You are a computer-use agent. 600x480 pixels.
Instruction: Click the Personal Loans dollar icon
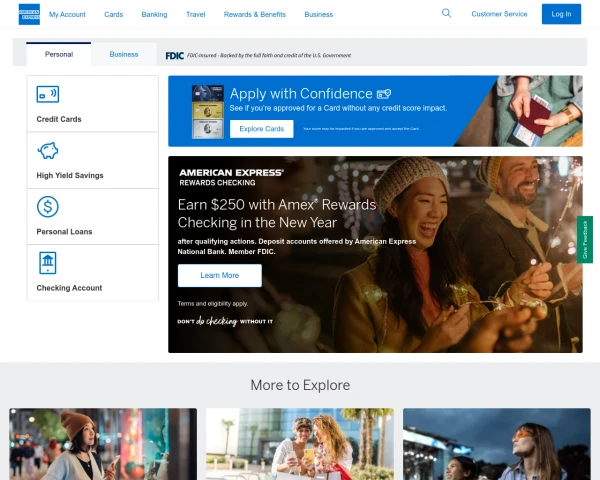point(47,207)
